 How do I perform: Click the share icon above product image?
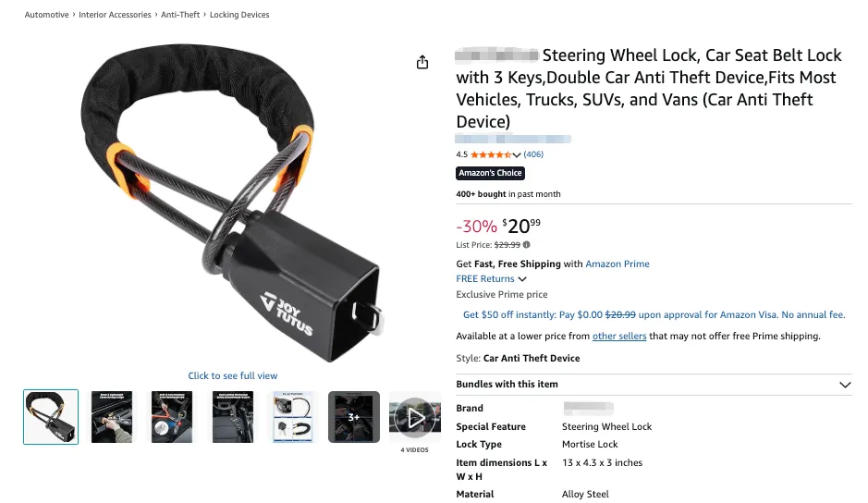coord(422,62)
